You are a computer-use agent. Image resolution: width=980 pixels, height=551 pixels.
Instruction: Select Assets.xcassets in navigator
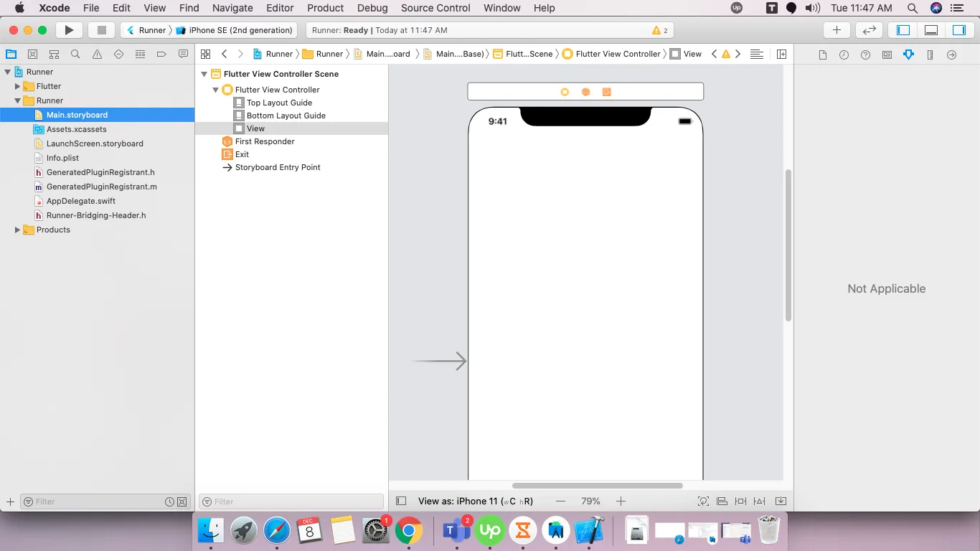pyautogui.click(x=77, y=129)
